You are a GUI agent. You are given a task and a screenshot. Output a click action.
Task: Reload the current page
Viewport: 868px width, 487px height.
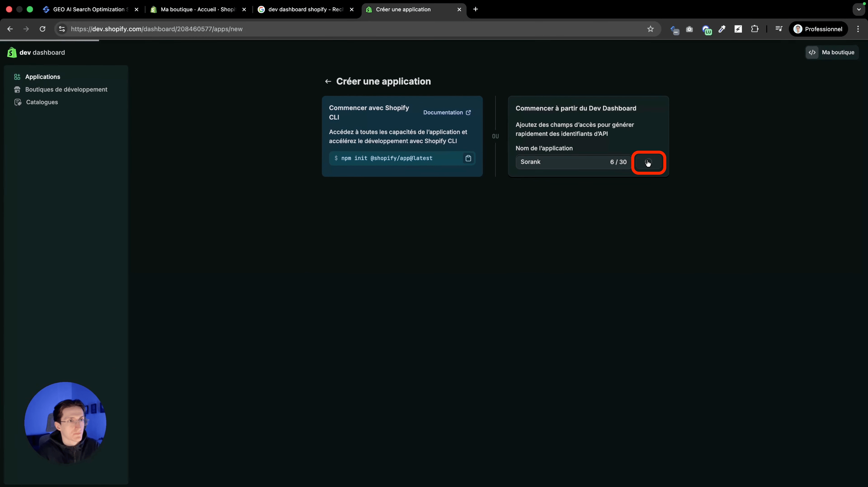click(42, 29)
